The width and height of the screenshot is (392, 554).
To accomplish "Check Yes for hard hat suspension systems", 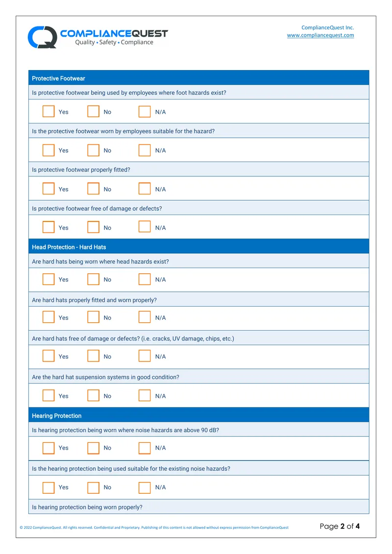I will [x=49, y=395].
